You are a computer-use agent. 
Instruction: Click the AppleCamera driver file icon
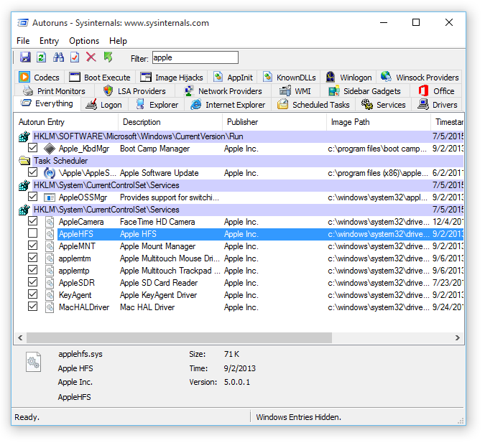pos(50,222)
